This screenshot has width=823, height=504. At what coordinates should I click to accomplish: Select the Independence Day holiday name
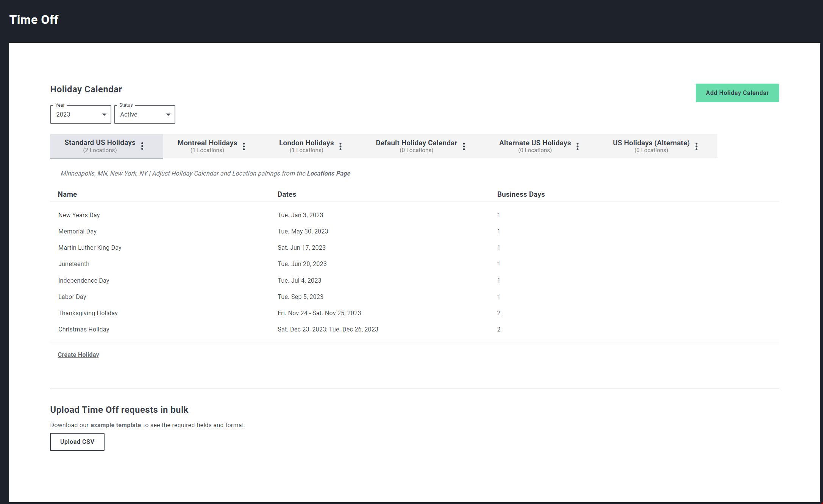(x=84, y=280)
